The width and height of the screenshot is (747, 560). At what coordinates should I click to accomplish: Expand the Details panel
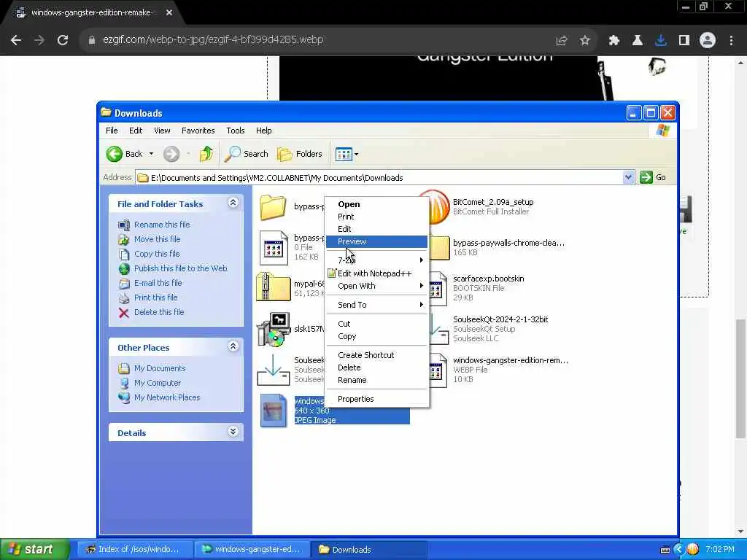click(x=233, y=432)
